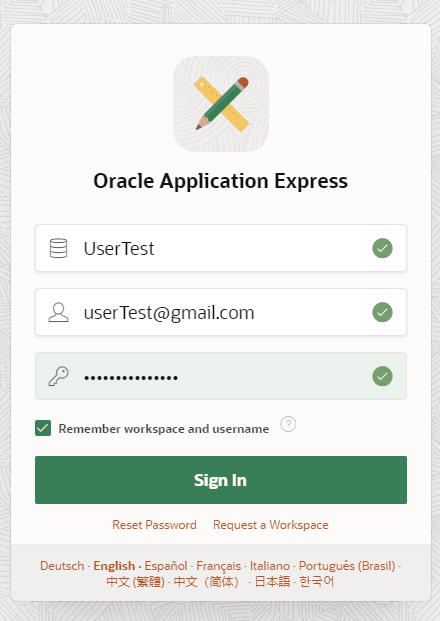Choose the Italiano language option

point(270,566)
